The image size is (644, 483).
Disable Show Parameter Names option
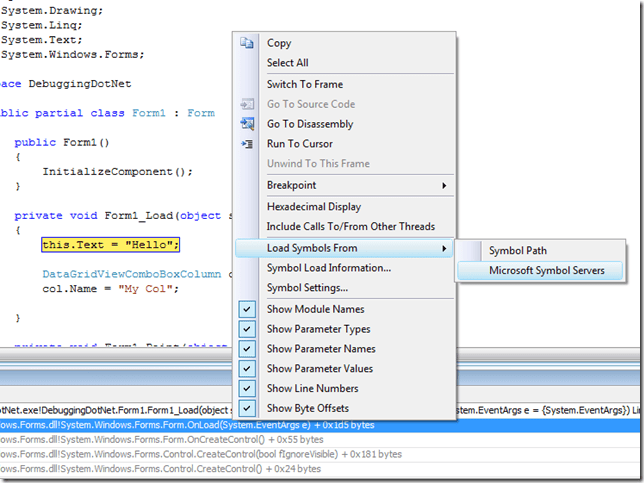(x=248, y=349)
